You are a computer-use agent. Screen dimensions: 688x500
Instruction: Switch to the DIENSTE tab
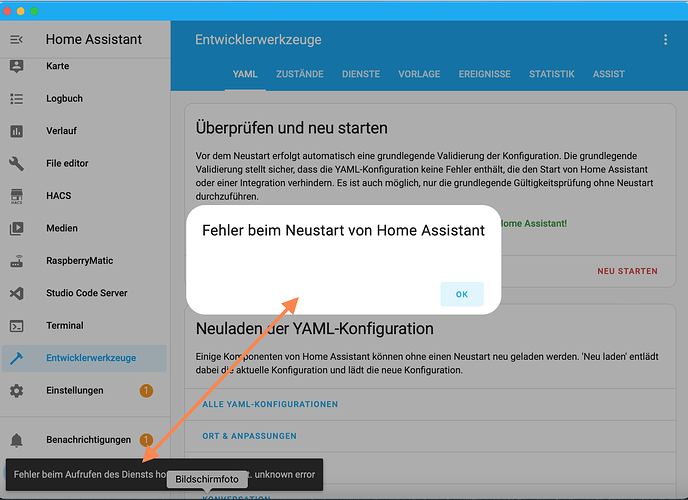(361, 74)
